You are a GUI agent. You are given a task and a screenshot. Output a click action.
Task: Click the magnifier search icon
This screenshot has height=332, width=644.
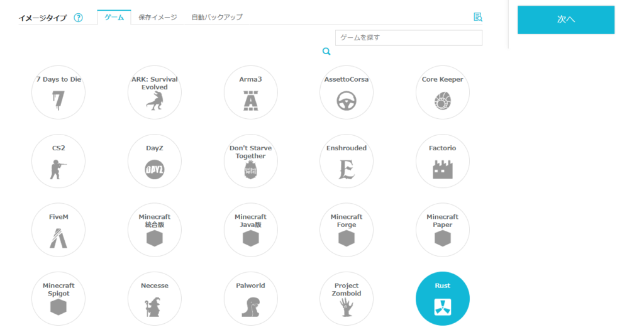pyautogui.click(x=326, y=52)
